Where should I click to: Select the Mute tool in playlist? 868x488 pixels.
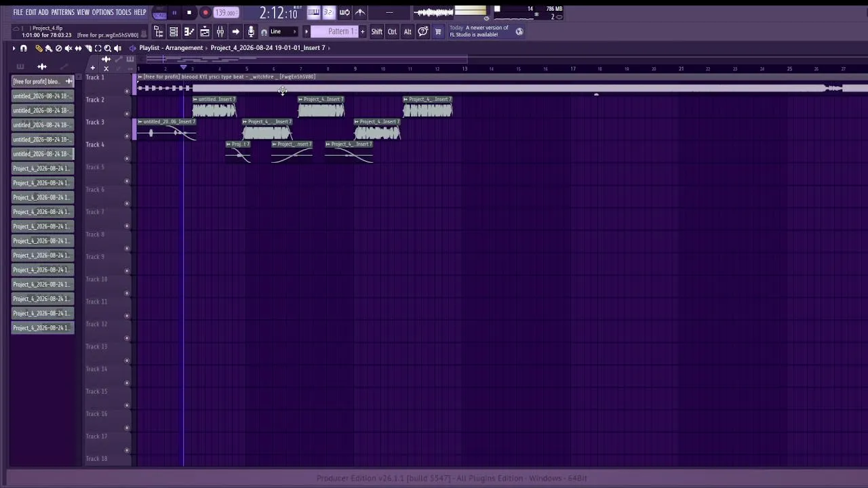pos(68,48)
